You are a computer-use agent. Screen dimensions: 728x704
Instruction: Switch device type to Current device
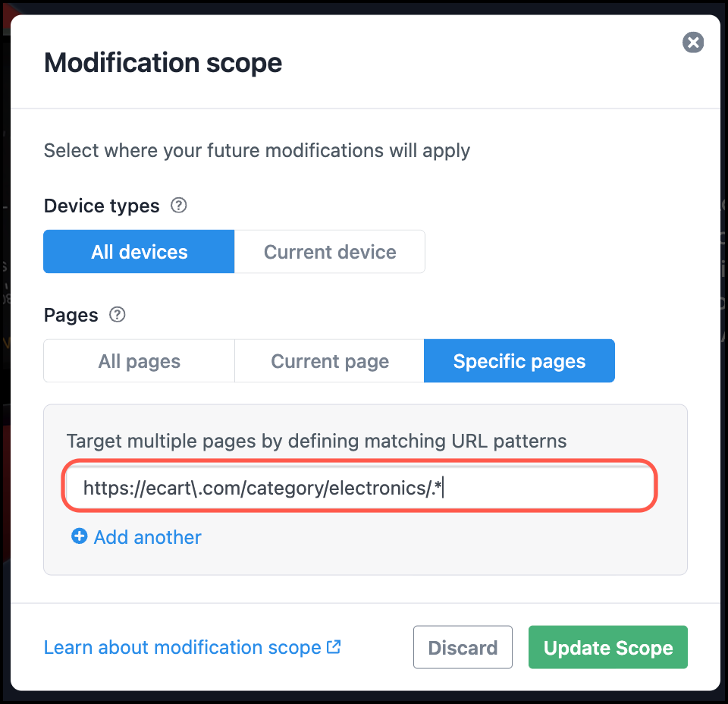330,252
